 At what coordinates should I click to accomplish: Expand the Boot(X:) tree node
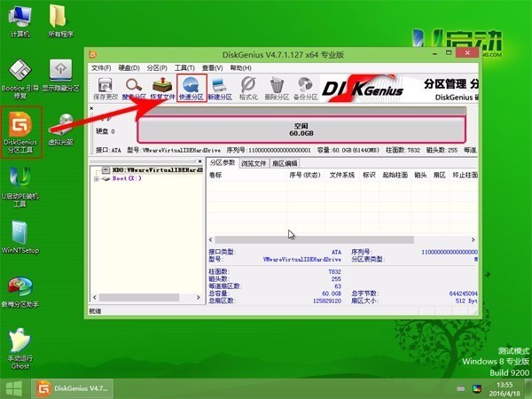click(97, 179)
